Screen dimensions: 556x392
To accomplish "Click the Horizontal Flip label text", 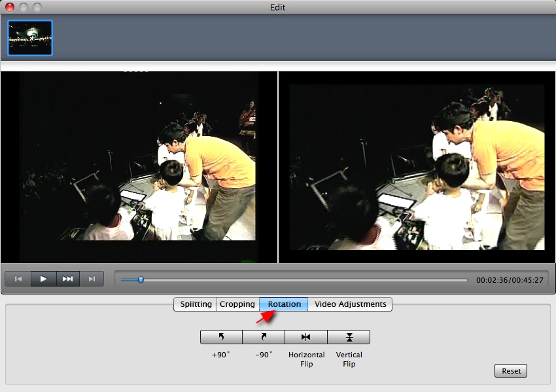I will point(306,359).
